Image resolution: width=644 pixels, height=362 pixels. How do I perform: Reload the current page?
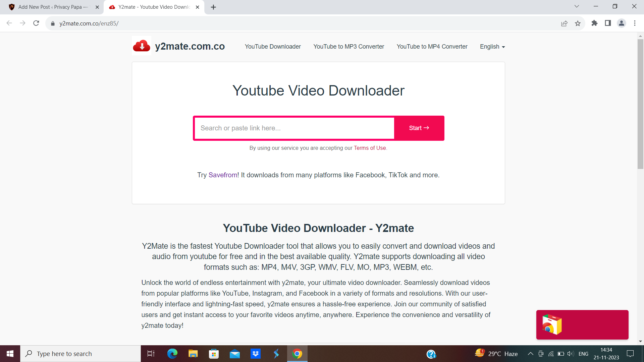(x=36, y=23)
